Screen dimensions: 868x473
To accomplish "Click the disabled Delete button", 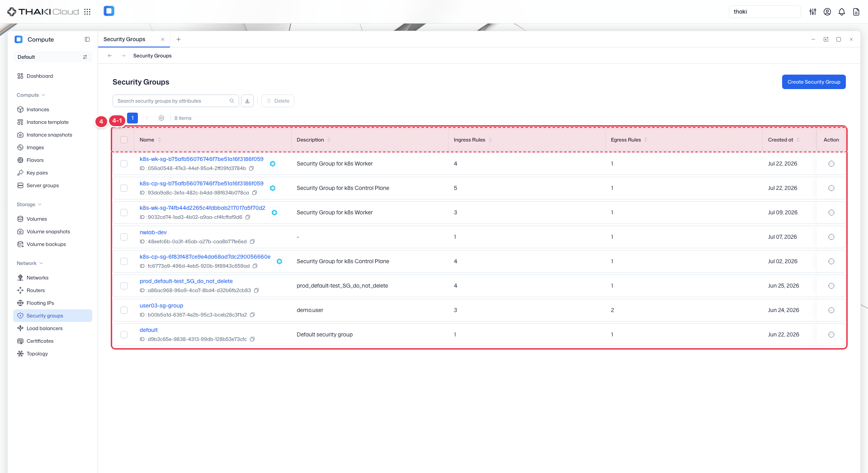I will pos(278,101).
